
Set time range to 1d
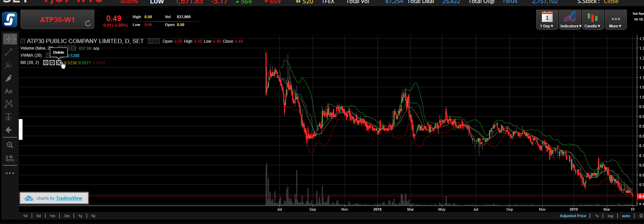(x=25, y=216)
